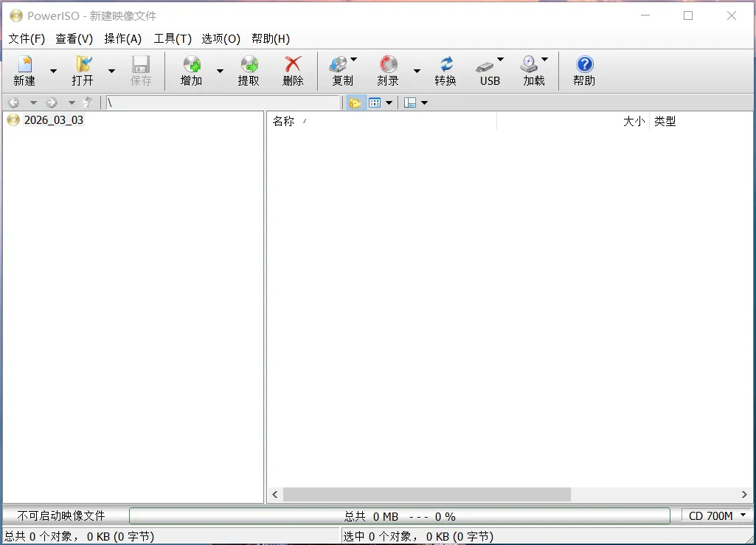Click the horizontal scrollbar left arrow
The width and height of the screenshot is (756, 545).
pyautogui.click(x=275, y=494)
